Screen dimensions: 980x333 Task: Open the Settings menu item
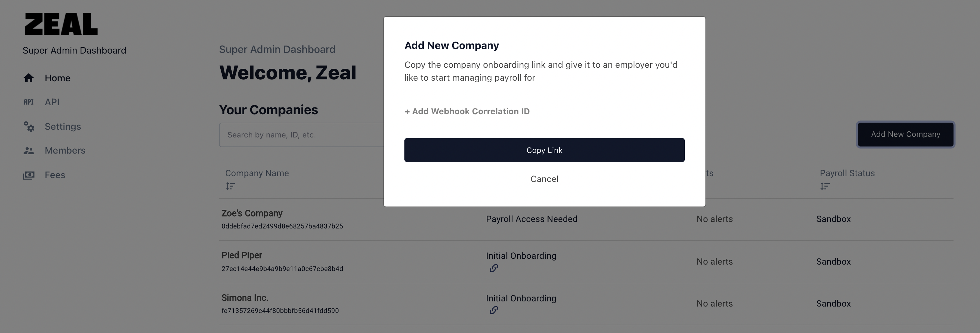[63, 126]
